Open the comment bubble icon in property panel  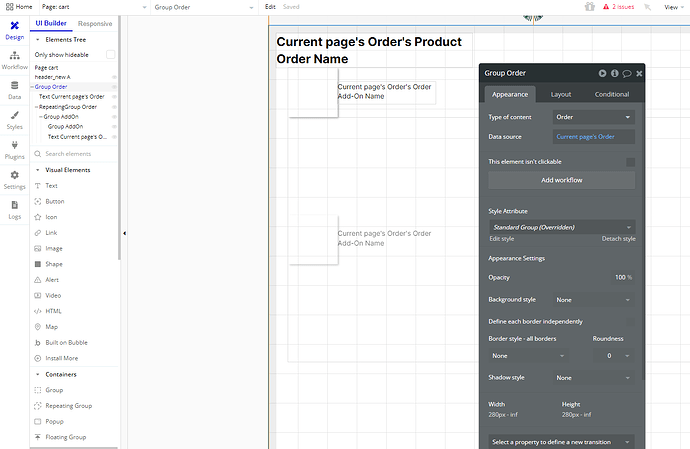pos(627,74)
